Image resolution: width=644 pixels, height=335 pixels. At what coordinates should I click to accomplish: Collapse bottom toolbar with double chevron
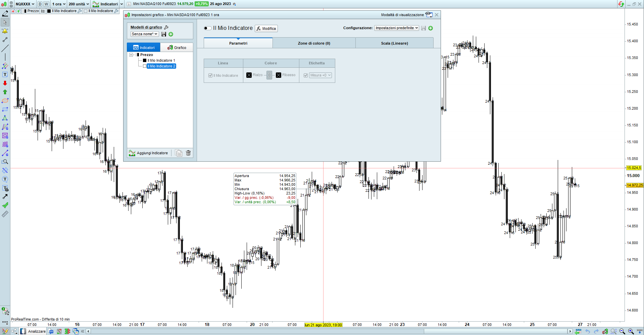(83, 331)
